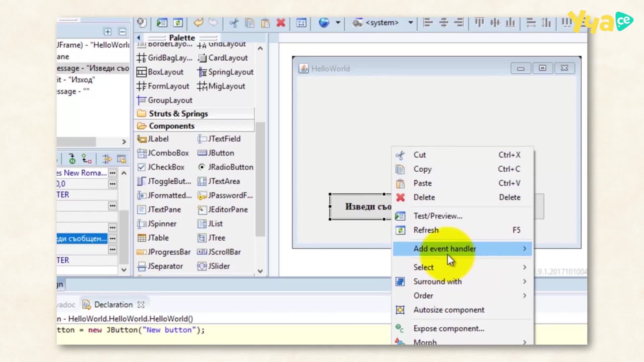
Task: Choose Paste from the context menu
Action: click(462, 183)
